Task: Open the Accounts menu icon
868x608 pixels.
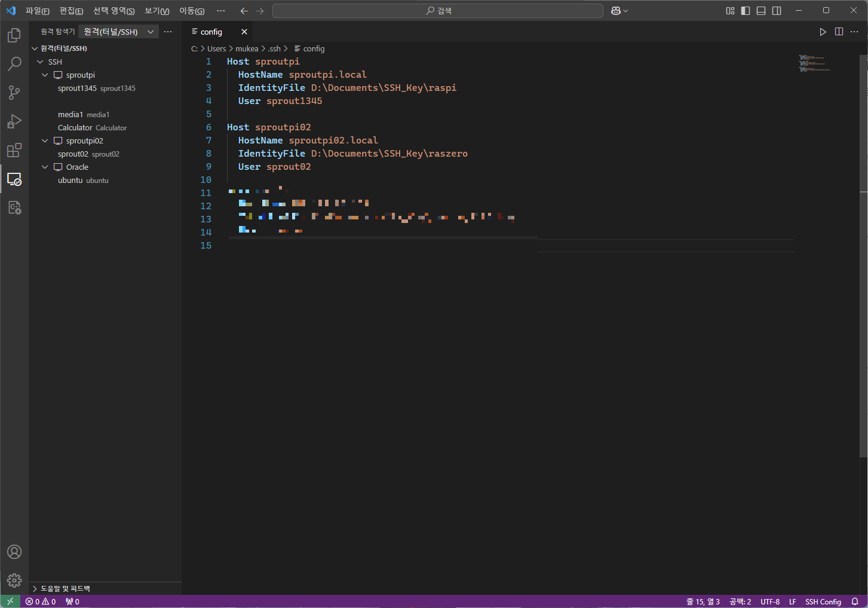Action: click(x=14, y=552)
